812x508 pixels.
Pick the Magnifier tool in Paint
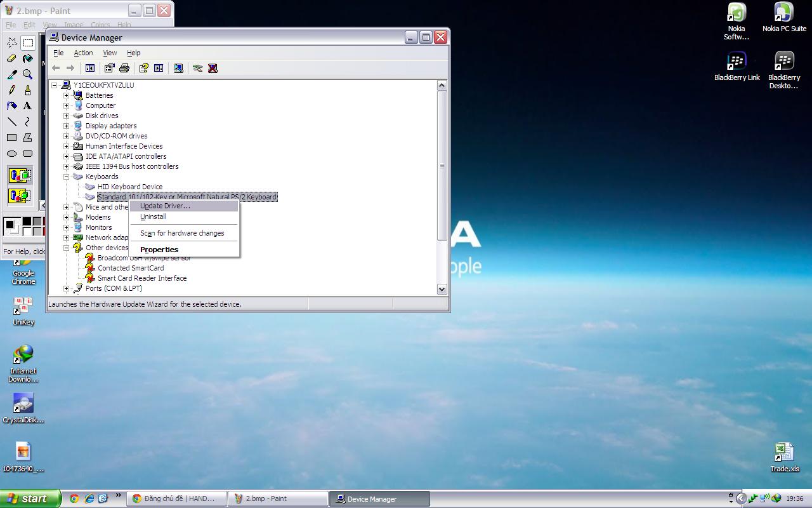tap(27, 74)
